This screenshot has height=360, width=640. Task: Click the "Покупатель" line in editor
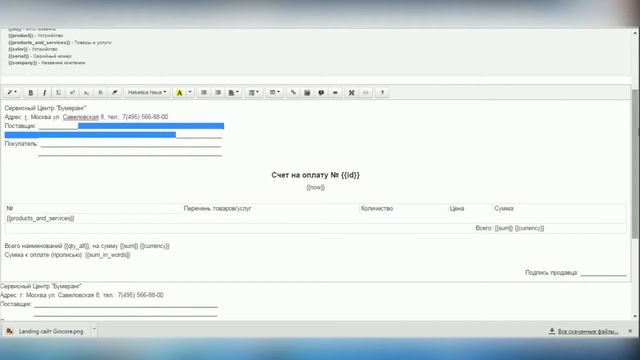[x=113, y=144]
